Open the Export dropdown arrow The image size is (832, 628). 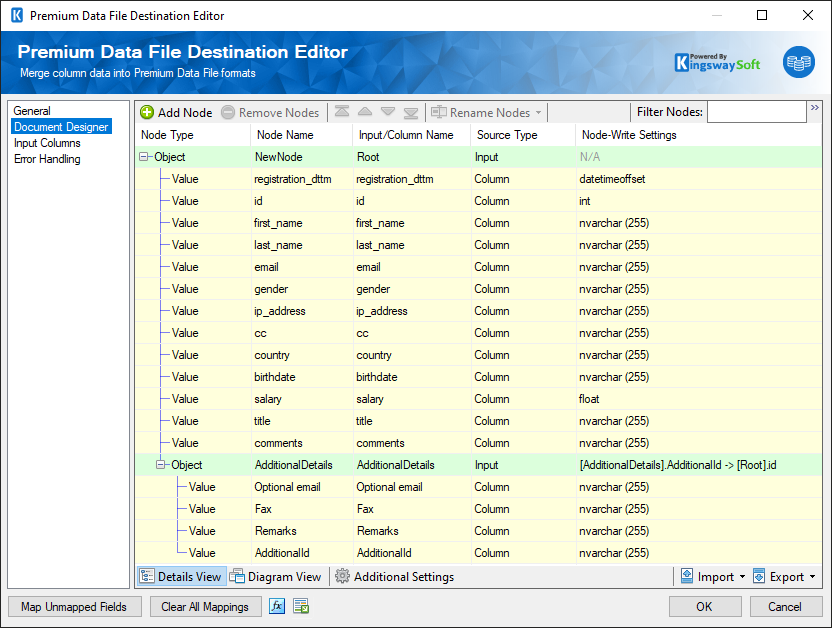coord(812,577)
